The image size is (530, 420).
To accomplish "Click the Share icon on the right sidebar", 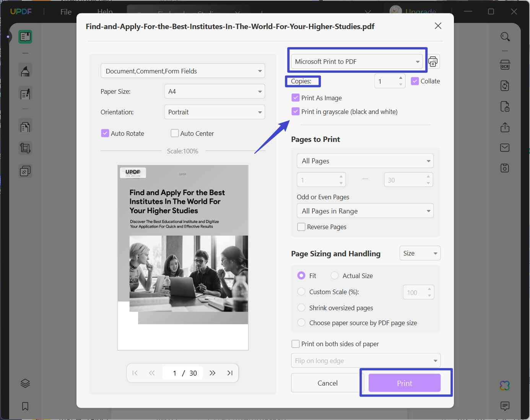I will [x=505, y=127].
